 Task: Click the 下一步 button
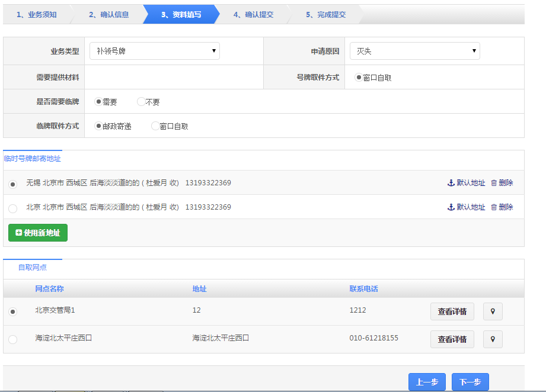(x=470, y=383)
